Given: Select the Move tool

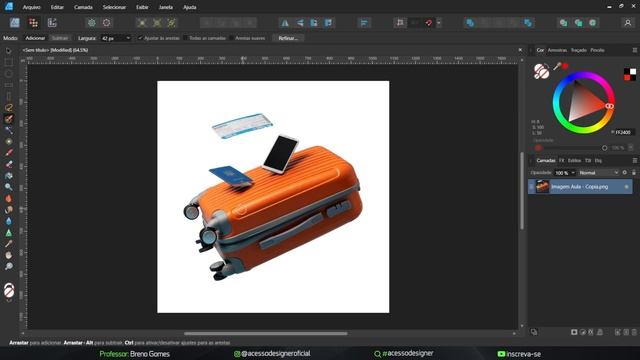Looking at the screenshot, I should 9,51.
